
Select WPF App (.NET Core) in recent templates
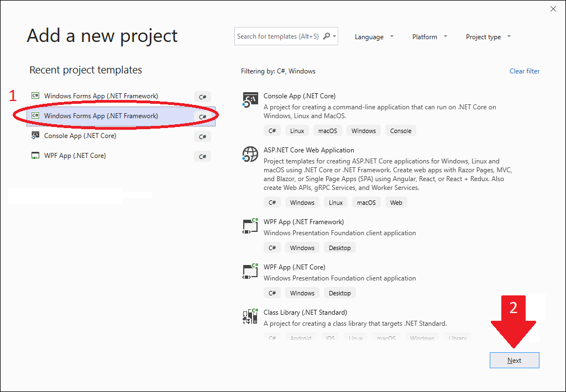121,156
